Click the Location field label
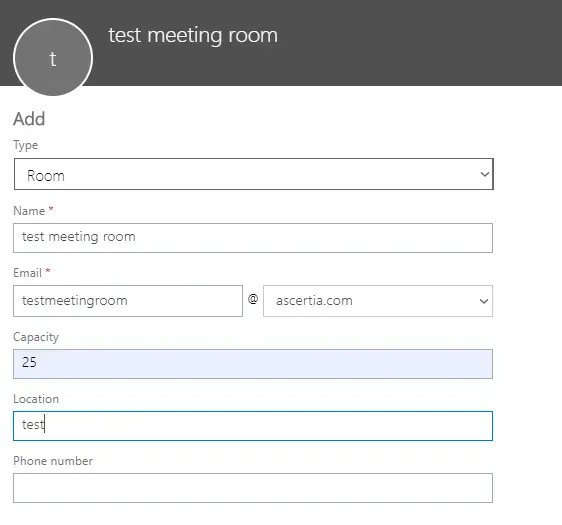562x525 pixels. tap(36, 399)
